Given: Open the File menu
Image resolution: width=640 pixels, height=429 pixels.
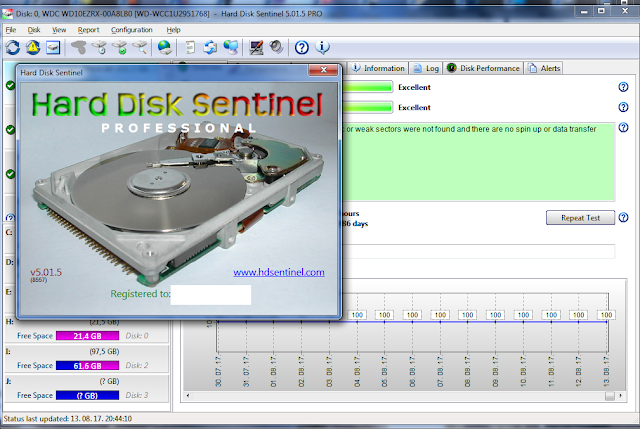Looking at the screenshot, I should click(11, 30).
